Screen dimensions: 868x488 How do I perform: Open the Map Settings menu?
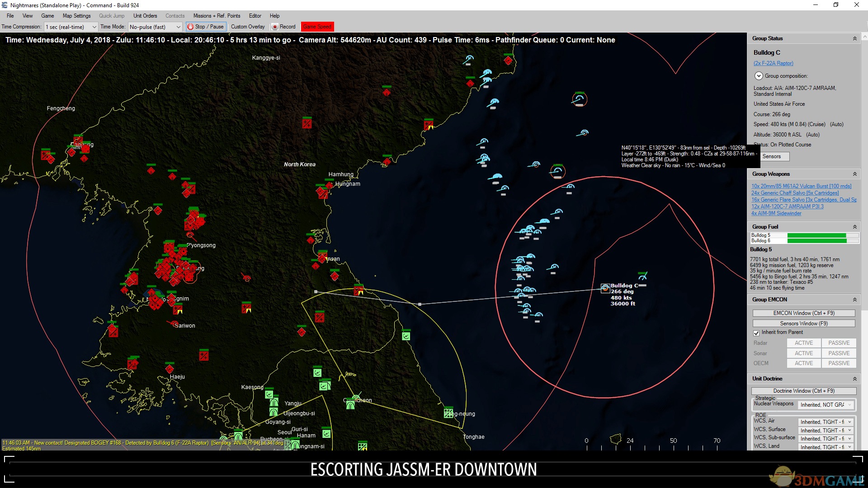pyautogui.click(x=76, y=16)
